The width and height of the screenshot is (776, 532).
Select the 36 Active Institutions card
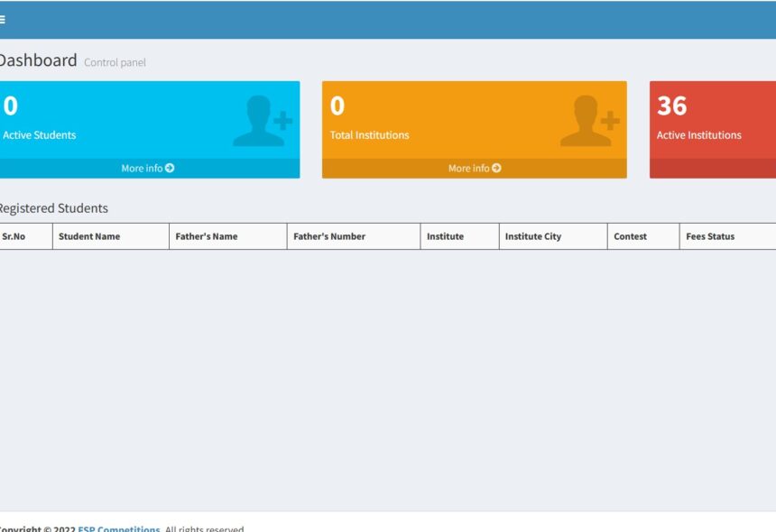point(713,130)
